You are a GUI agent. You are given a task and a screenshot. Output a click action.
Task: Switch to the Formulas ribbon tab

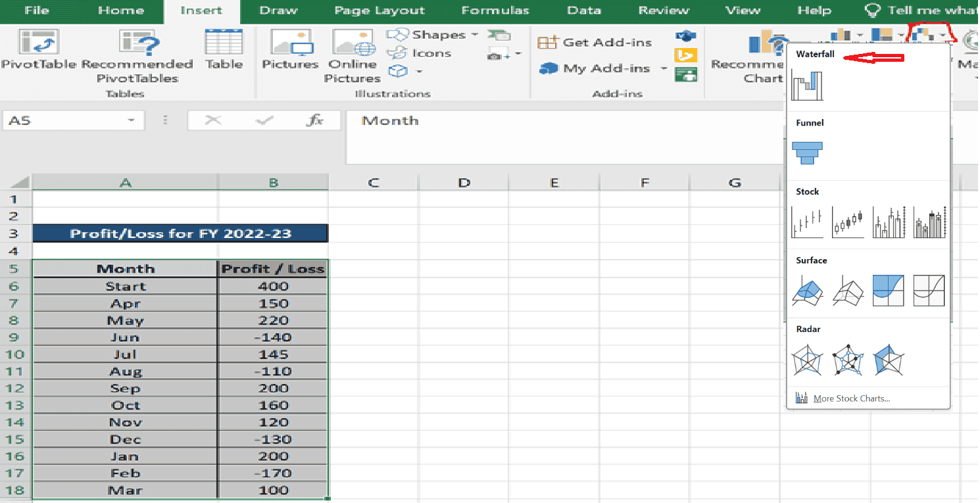point(495,11)
